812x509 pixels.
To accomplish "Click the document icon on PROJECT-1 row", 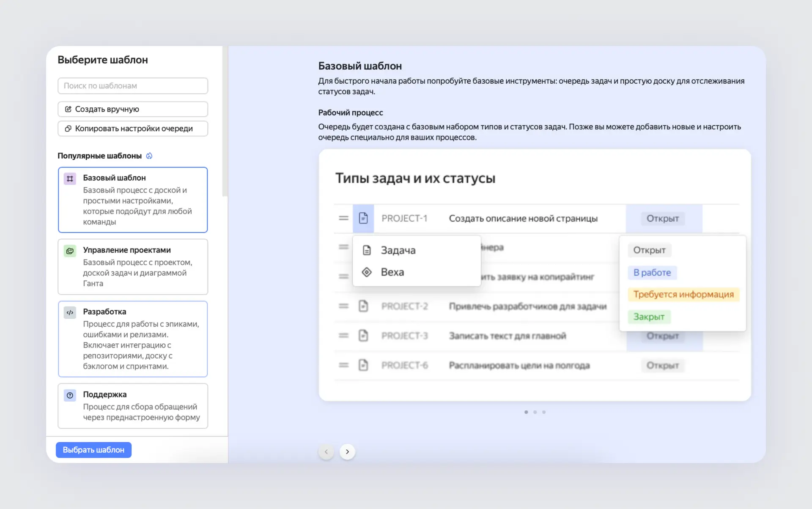I will 363,218.
